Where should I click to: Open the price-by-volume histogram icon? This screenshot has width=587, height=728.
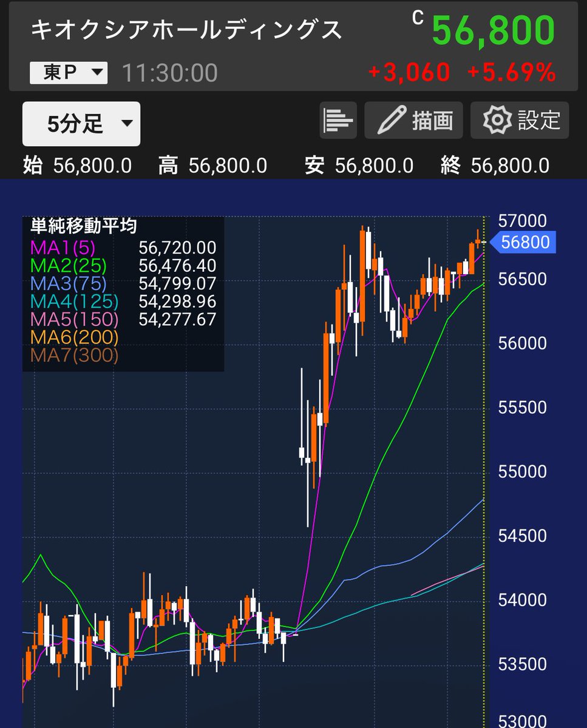click(338, 120)
